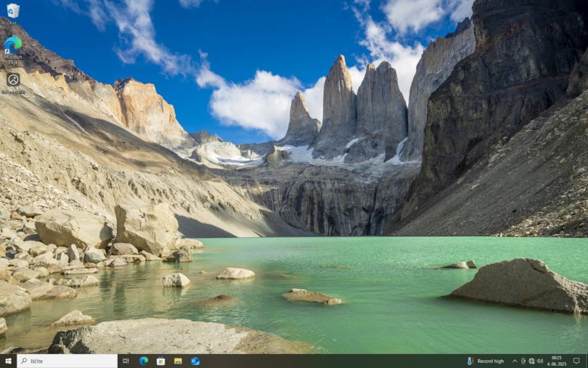This screenshot has height=368, width=588.
Task: Click Show desktop strip at taskbar end
Action: [x=587, y=361]
